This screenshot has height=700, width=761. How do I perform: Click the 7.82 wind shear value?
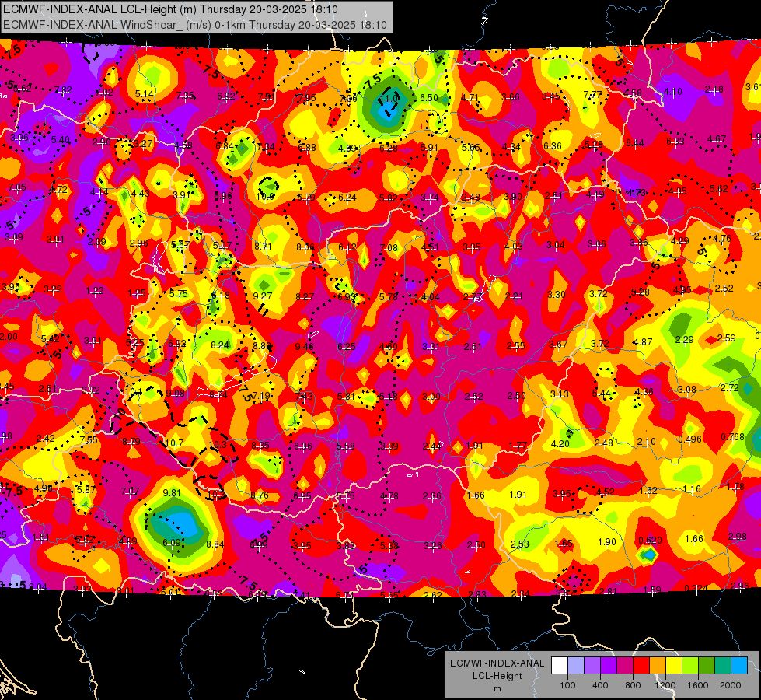[63, 89]
